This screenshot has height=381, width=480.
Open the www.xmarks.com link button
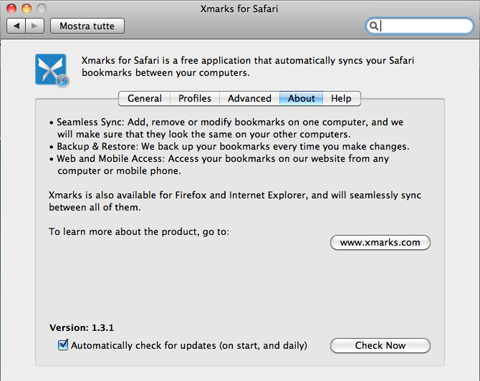tap(380, 242)
